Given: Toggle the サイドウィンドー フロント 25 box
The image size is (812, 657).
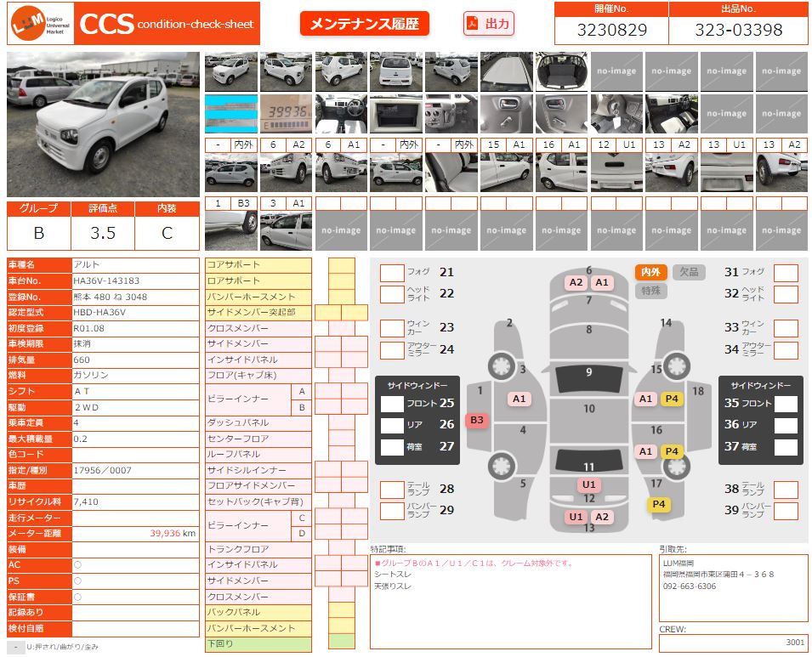Looking at the screenshot, I should (x=392, y=404).
